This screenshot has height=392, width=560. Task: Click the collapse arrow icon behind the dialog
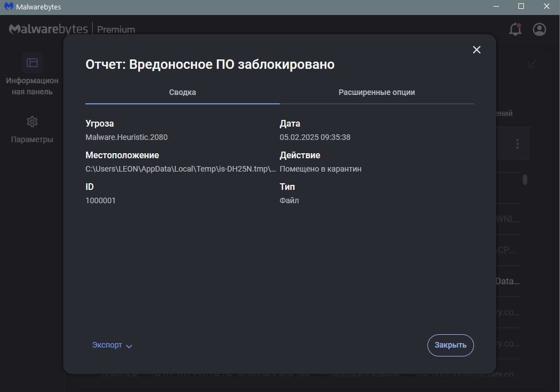[x=532, y=64]
